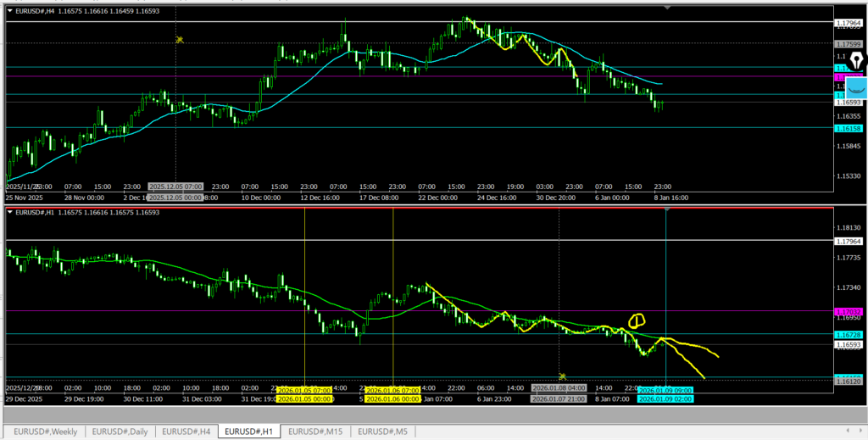This screenshot has width=868, height=440.
Task: Click the 1.16728 cyan price label in H1
Action: [x=849, y=336]
